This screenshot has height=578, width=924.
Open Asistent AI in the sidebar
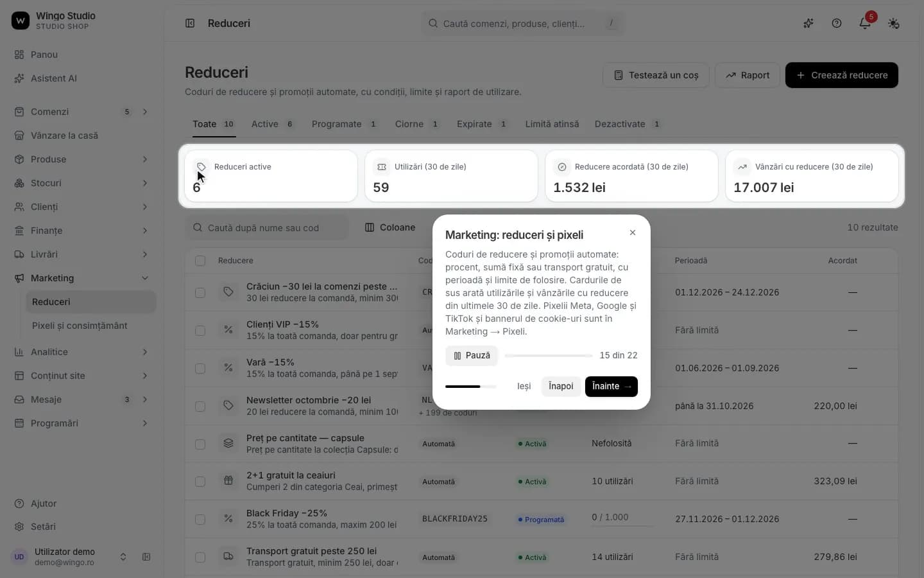pos(81,78)
